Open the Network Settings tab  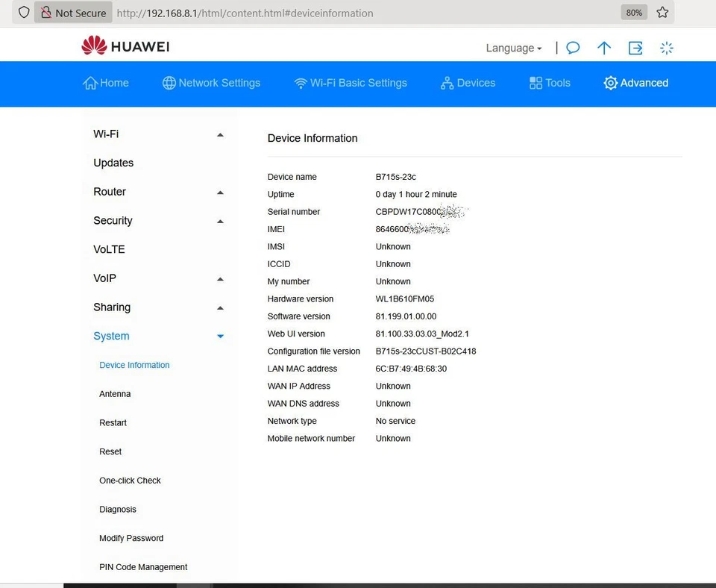tap(211, 83)
